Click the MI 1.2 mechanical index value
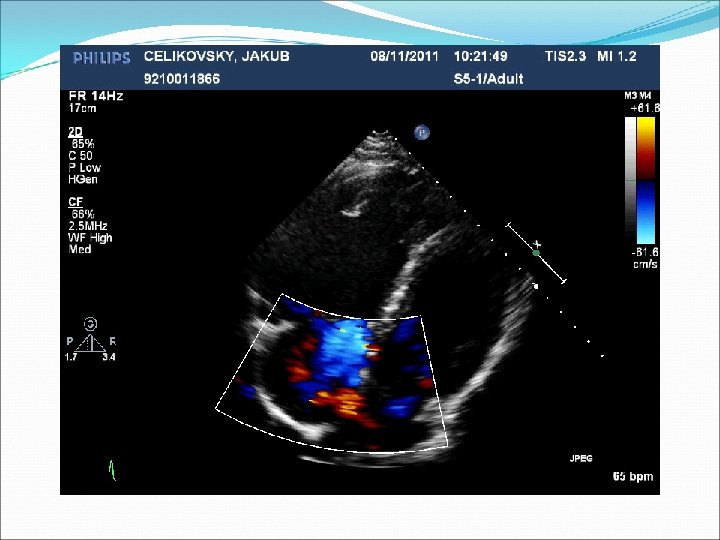The height and width of the screenshot is (540, 720). click(617, 56)
